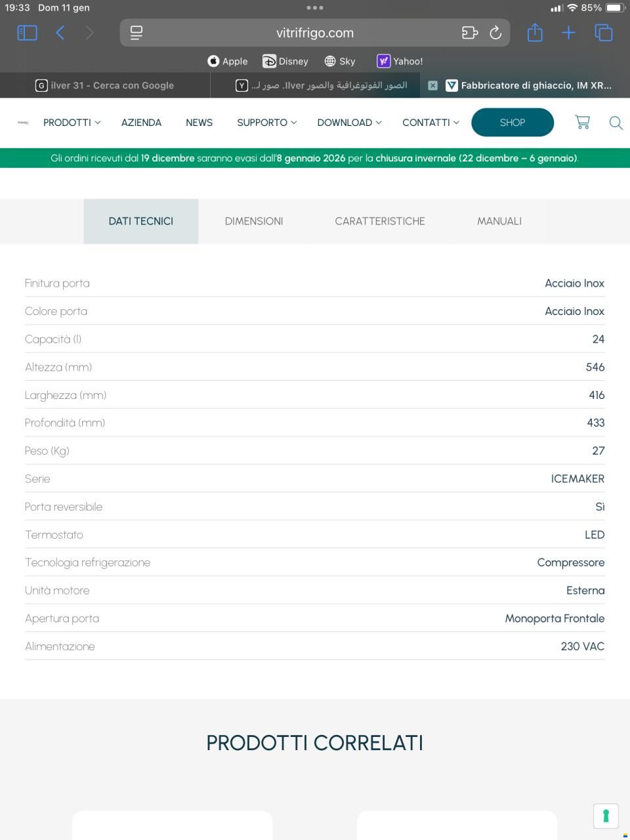Viewport: 630px width, 840px height.
Task: Click the PRODOTTI CORRELATI heading
Action: pos(315,743)
